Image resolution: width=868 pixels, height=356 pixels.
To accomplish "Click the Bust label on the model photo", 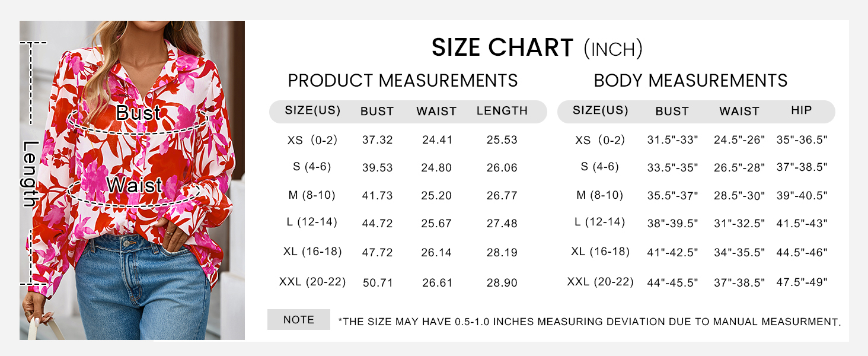I will click(138, 113).
